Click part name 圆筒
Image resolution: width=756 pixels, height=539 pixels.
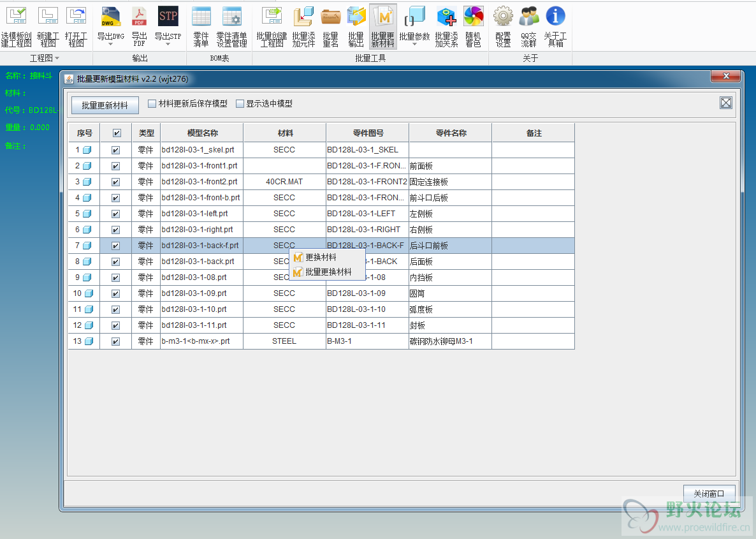[450, 293]
